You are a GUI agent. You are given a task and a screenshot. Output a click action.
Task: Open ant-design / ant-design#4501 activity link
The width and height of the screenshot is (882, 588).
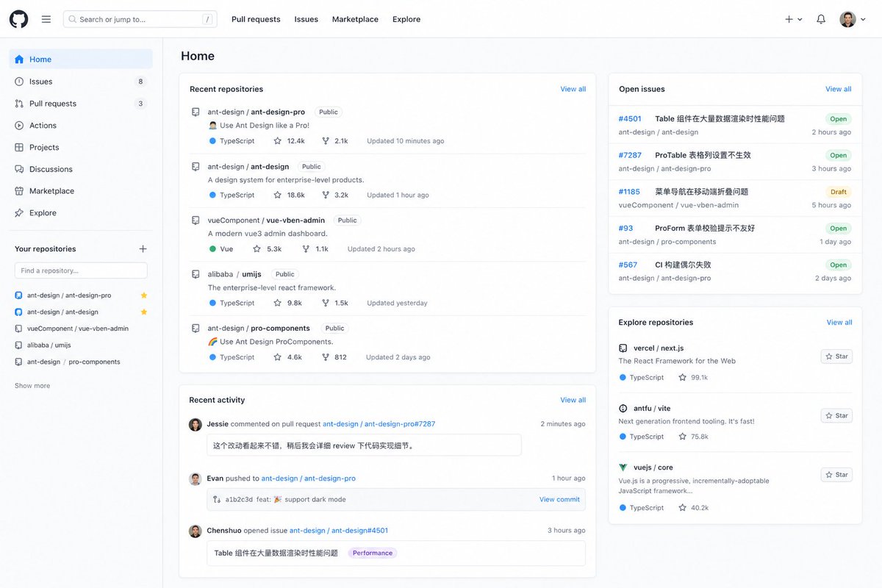[x=339, y=531]
